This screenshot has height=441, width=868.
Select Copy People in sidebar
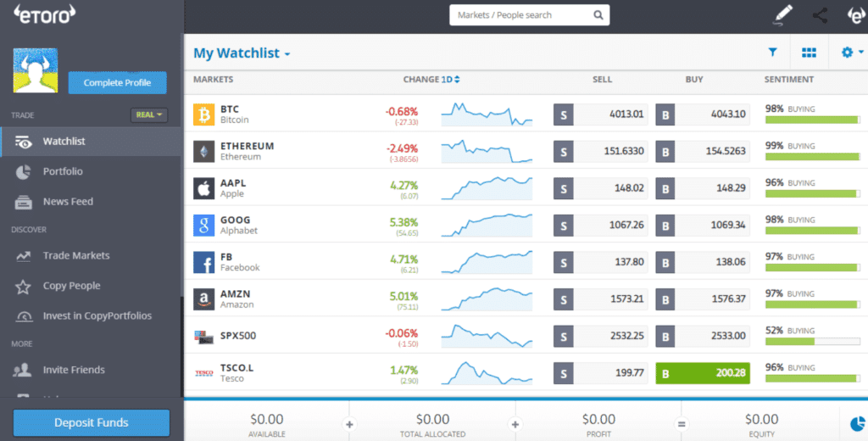[x=71, y=286]
